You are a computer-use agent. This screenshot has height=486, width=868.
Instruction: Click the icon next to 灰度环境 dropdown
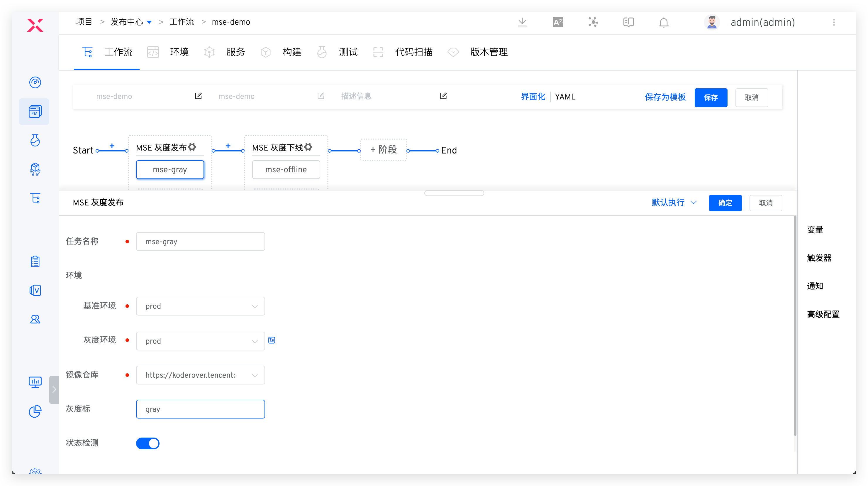[272, 340]
